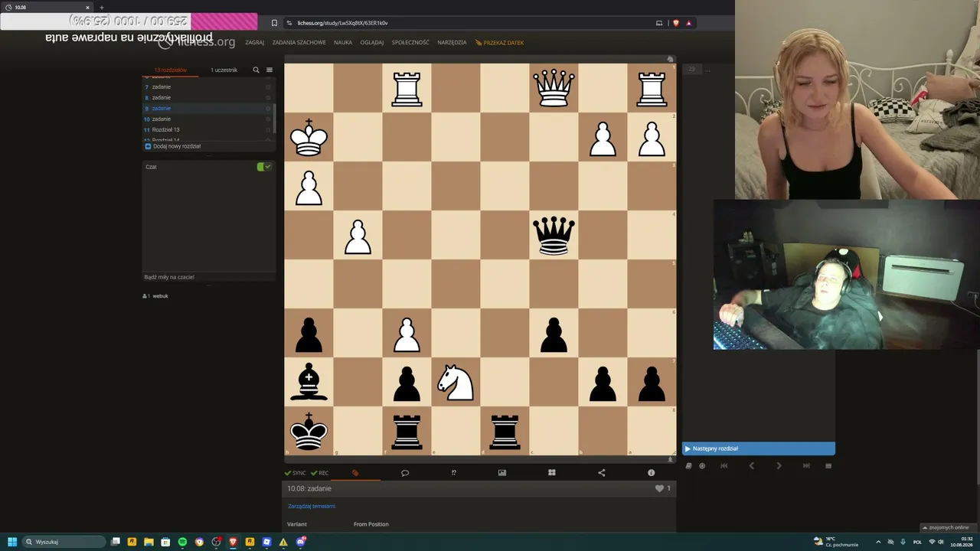Open the ZADANIA SZACHOWE menu
The image size is (980, 551).
point(299,43)
